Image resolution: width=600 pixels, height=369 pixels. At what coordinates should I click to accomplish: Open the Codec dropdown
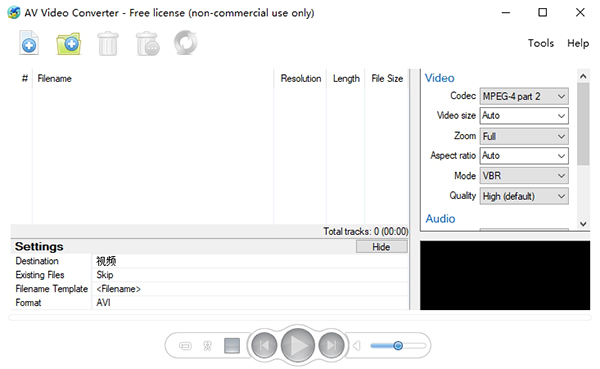pos(524,96)
